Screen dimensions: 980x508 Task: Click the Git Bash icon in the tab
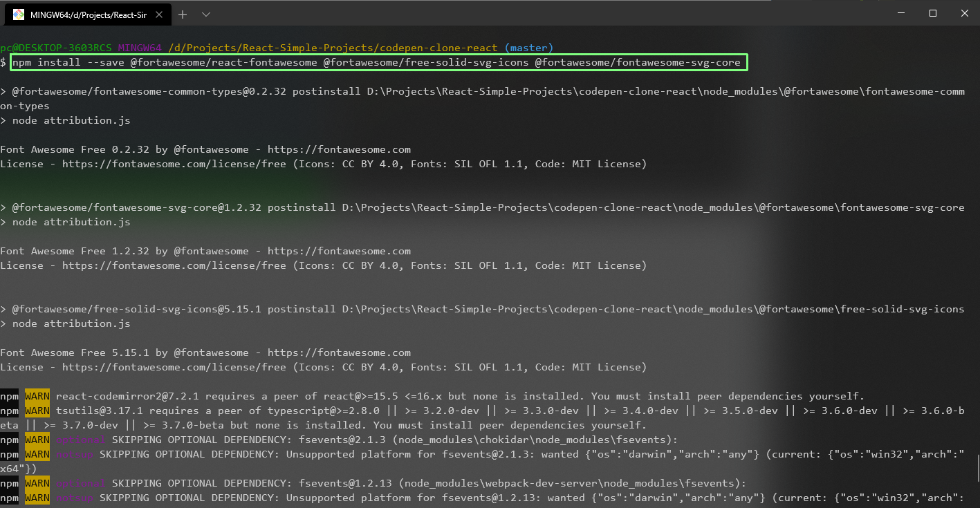tap(19, 15)
